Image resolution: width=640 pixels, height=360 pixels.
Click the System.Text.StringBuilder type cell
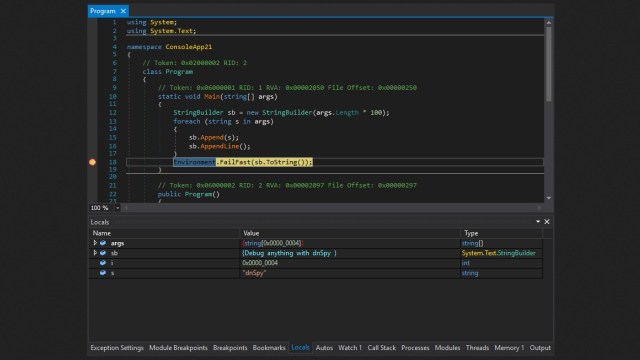(498, 253)
